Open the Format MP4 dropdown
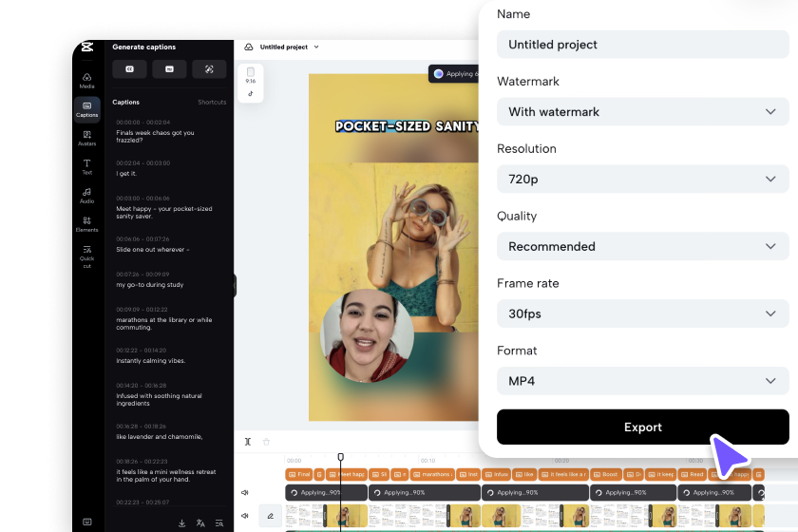 [643, 381]
